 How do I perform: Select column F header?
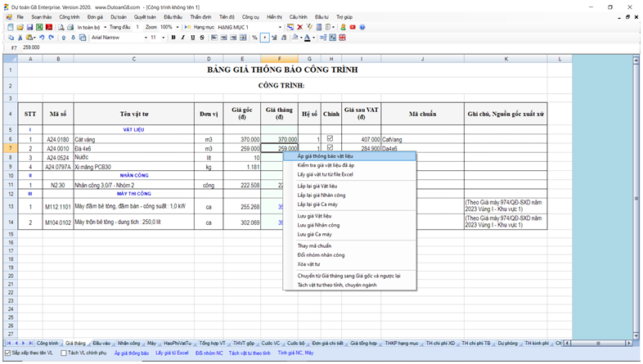tap(279, 59)
